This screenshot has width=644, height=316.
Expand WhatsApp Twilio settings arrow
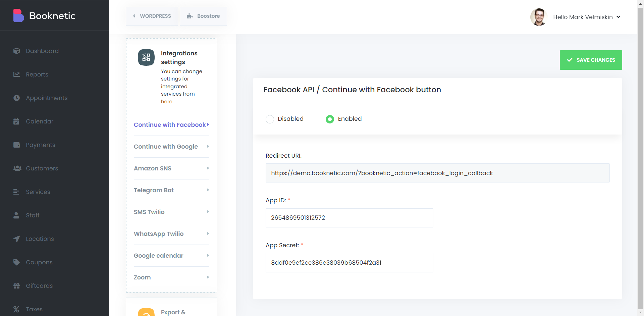pyautogui.click(x=208, y=233)
